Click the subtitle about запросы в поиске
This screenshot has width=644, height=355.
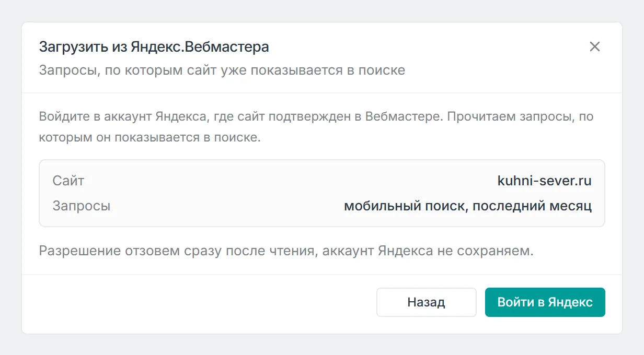(222, 70)
